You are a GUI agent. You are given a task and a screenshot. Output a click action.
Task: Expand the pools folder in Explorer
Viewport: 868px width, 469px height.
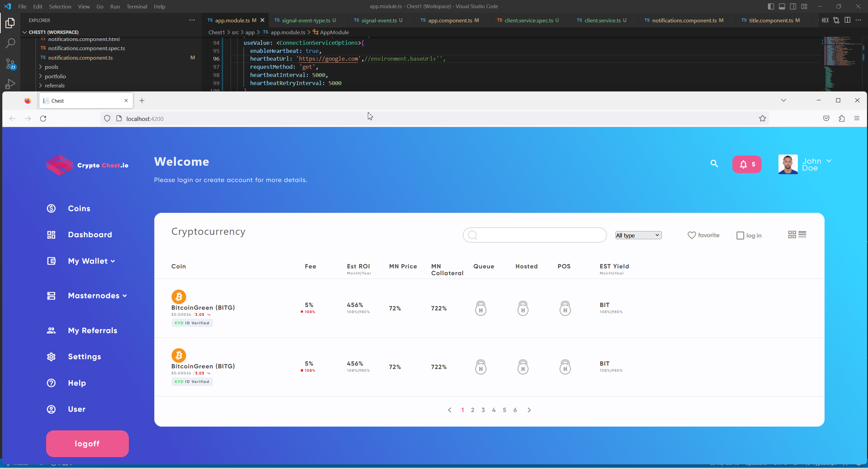point(52,67)
